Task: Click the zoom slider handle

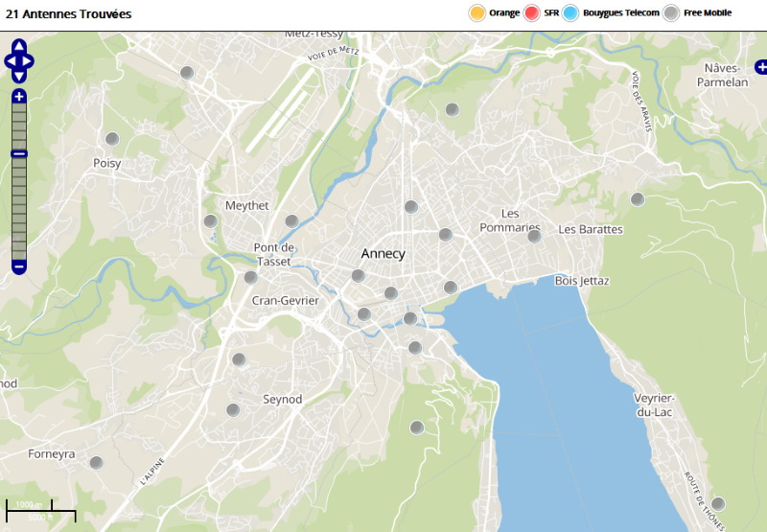Action: coord(19,153)
